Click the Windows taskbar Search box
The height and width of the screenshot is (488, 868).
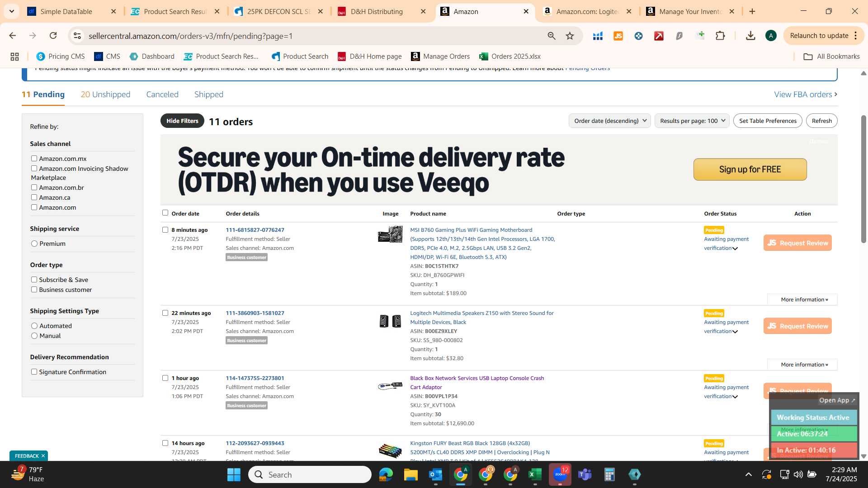310,474
